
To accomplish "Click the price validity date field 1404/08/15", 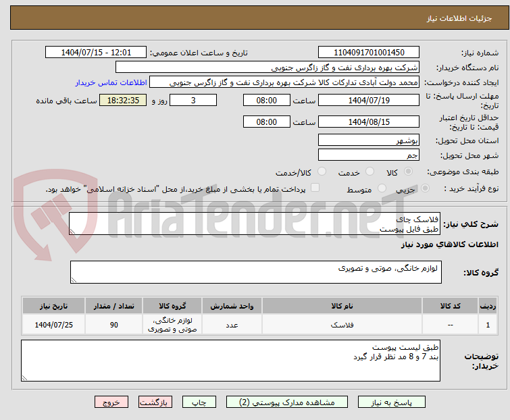I will pos(369,122).
